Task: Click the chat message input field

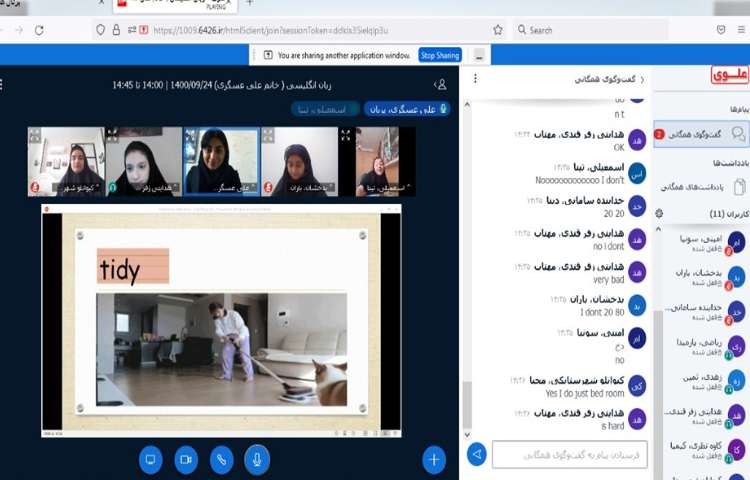Action: tap(570, 455)
